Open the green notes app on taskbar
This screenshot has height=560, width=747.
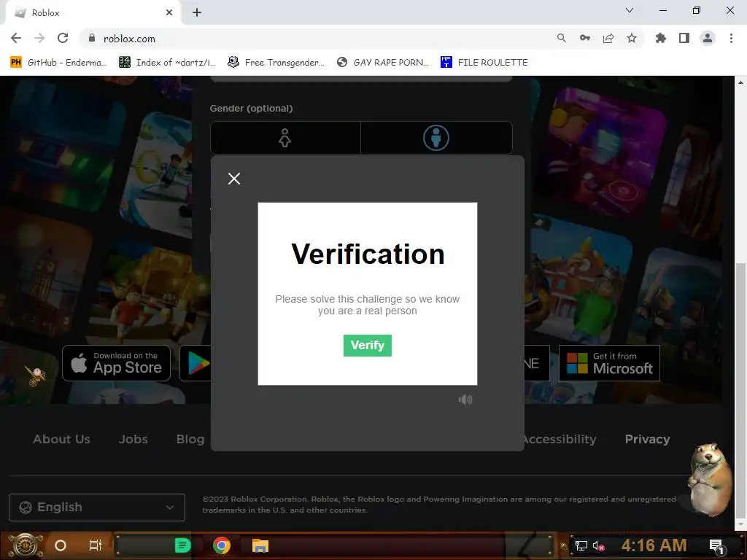coord(182,545)
